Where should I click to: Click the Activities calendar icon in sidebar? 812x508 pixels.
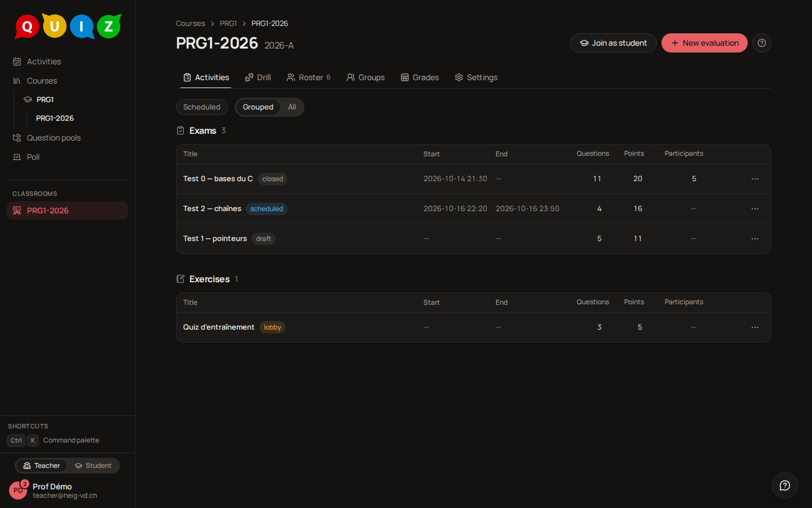coord(17,62)
